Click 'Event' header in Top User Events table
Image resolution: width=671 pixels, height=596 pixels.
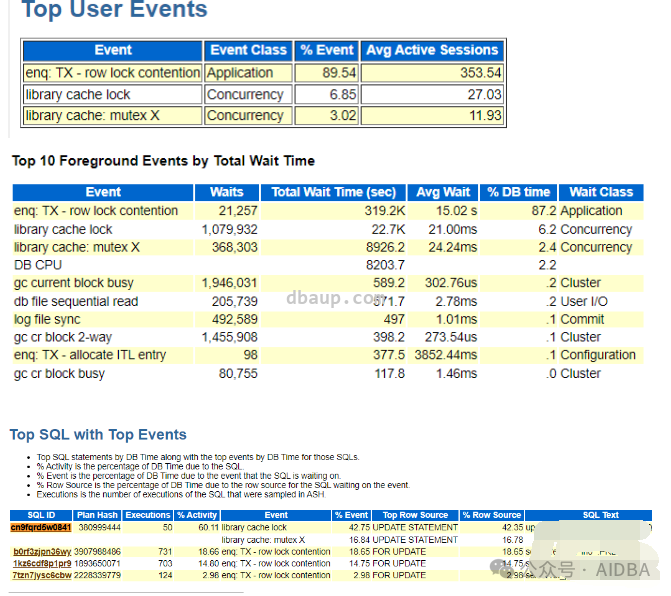113,50
